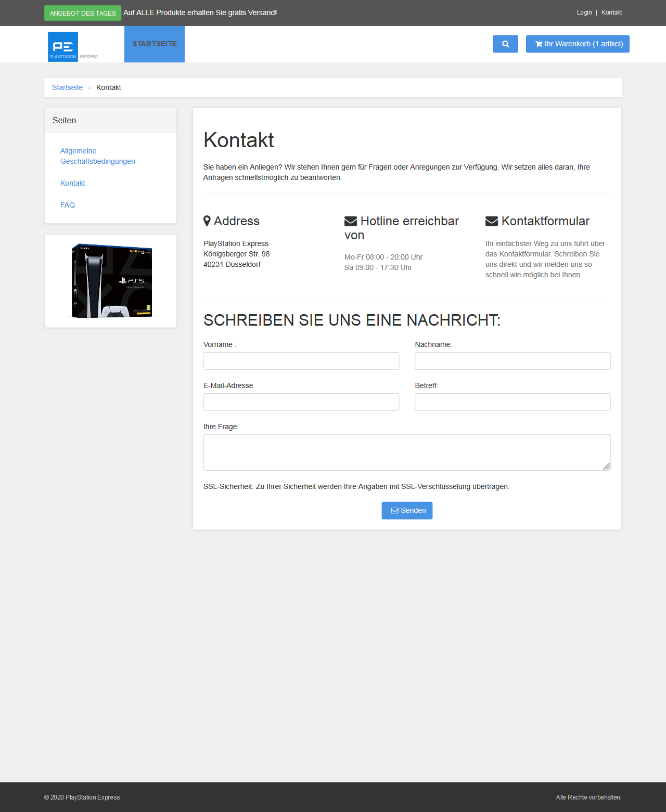
Task: Click the PlayStation Express logo
Action: (x=63, y=46)
